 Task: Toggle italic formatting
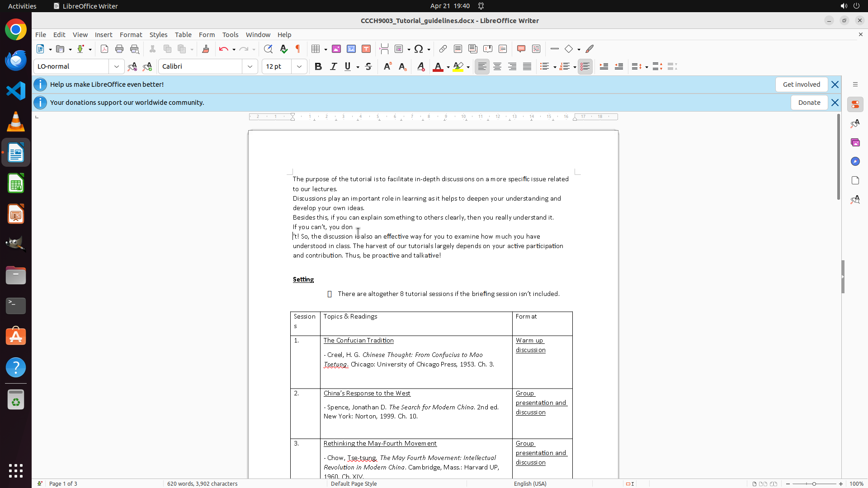click(x=333, y=66)
